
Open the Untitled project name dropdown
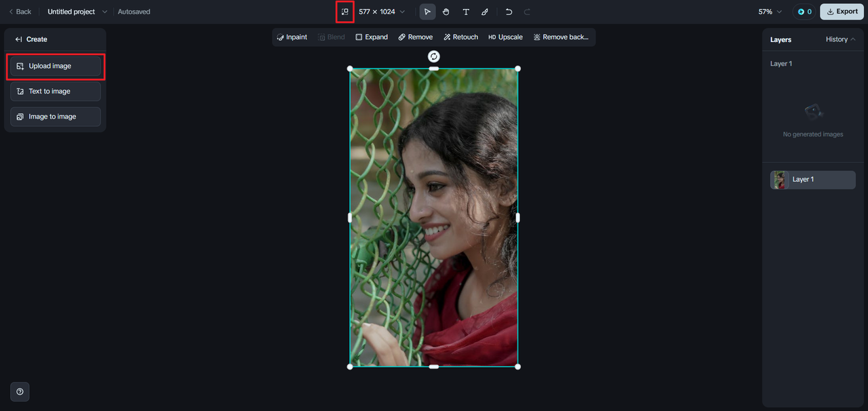[x=77, y=12]
